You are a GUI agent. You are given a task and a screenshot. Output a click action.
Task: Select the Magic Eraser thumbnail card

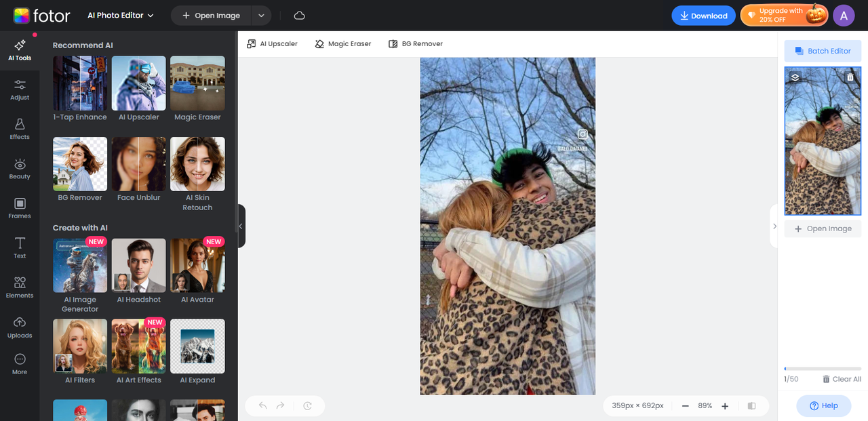197,89
